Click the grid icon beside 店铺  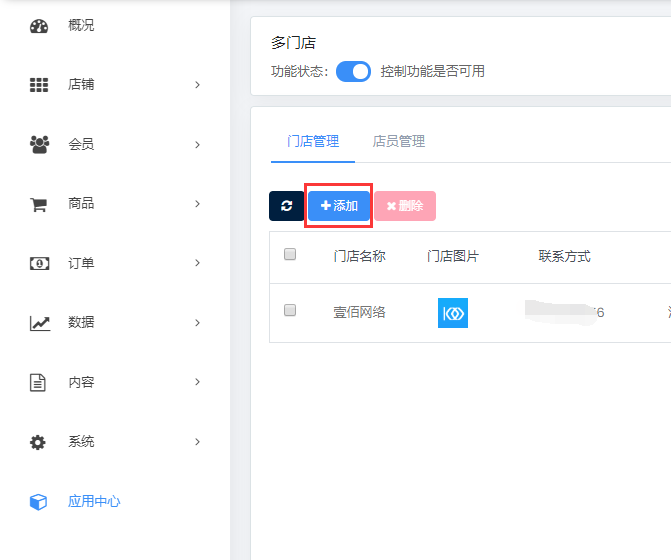pyautogui.click(x=39, y=85)
